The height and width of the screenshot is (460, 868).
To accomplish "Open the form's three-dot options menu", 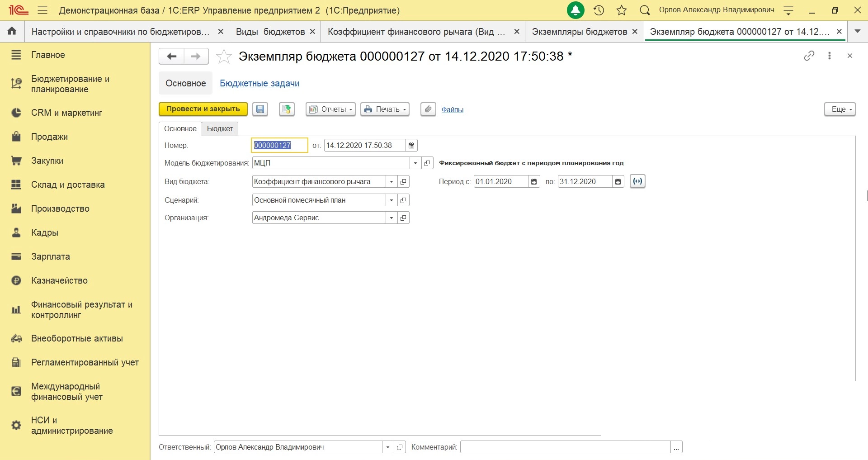I will coord(829,56).
